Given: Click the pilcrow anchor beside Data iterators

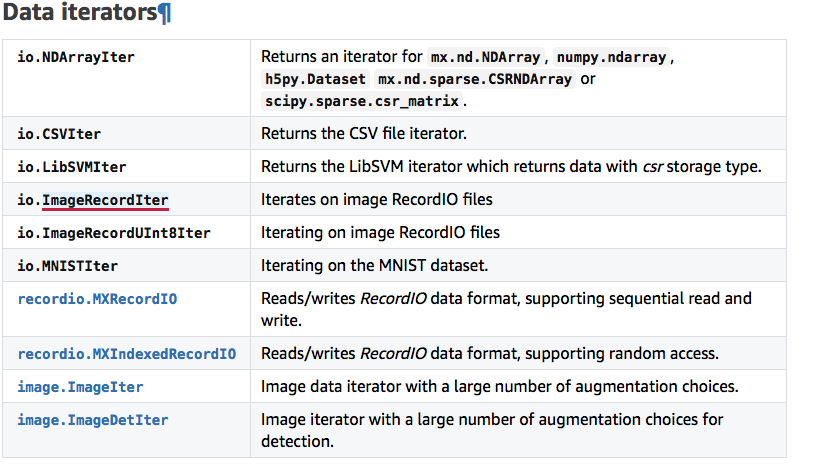Looking at the screenshot, I should tap(165, 15).
